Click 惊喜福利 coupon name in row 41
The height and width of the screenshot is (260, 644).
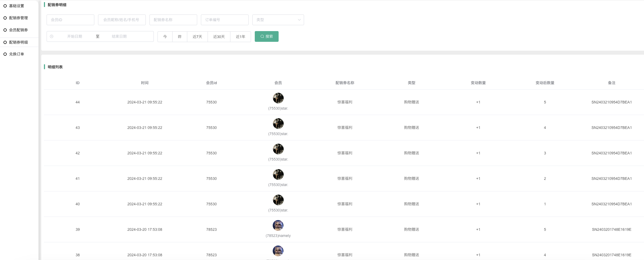345,179
